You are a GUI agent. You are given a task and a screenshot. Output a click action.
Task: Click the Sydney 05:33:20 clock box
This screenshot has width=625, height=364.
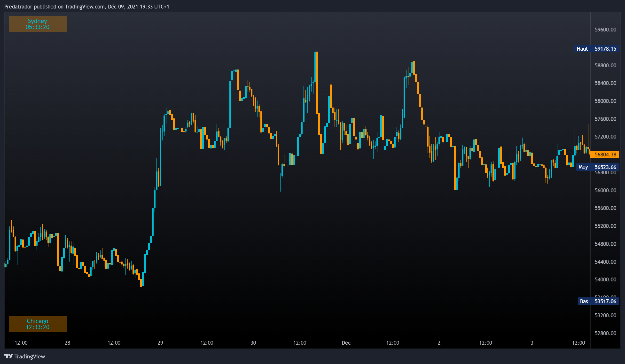tap(38, 24)
